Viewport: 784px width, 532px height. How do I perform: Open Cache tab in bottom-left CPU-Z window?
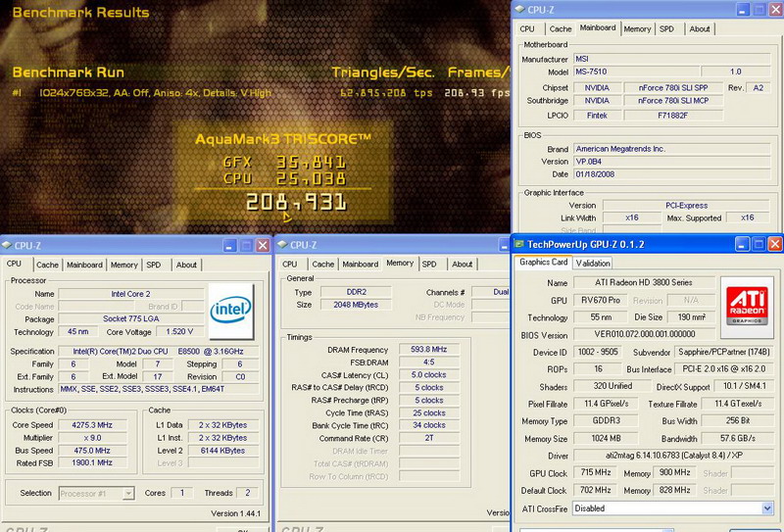click(x=47, y=265)
